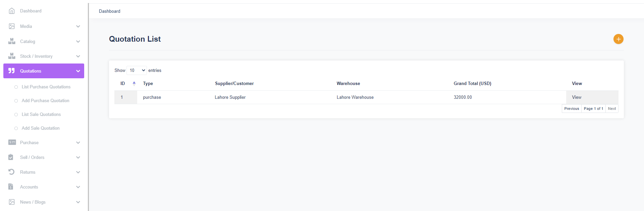Click the Next pagination button
644x211 pixels.
tap(612, 109)
